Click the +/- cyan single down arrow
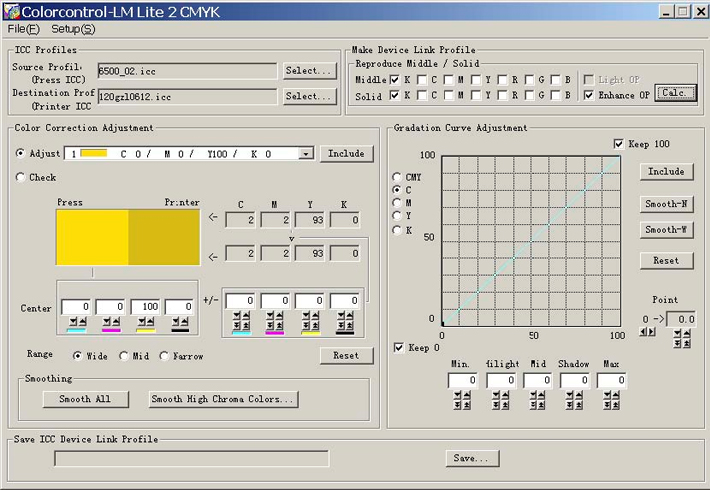 (x=237, y=315)
